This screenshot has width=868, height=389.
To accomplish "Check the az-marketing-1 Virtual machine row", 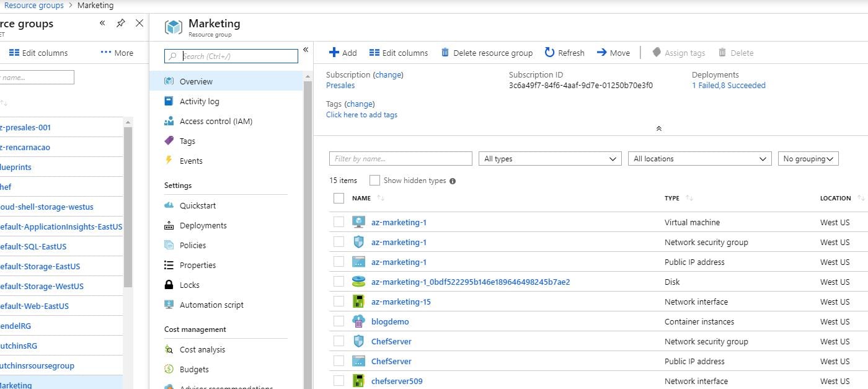I will click(x=339, y=222).
